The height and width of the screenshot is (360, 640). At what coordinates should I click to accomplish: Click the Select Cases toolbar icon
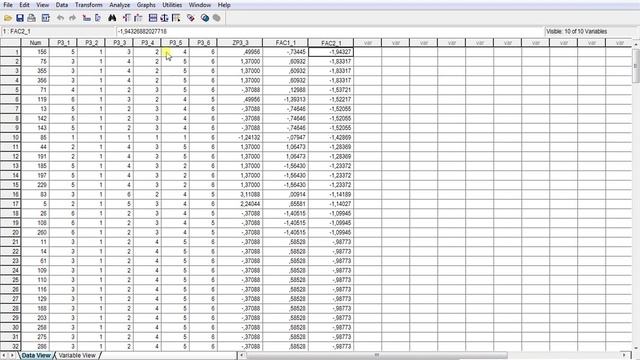(x=176, y=18)
